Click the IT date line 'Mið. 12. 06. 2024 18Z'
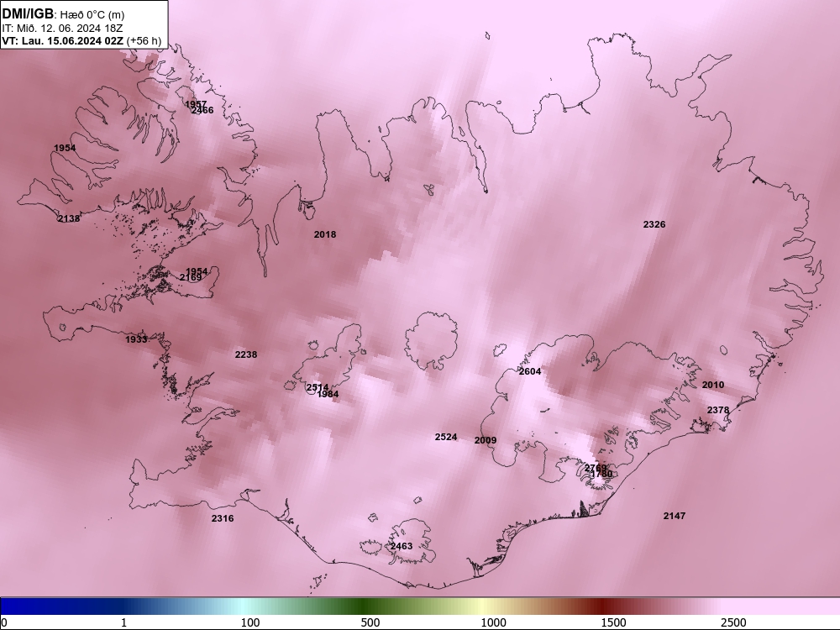This screenshot has width=840, height=630. click(x=71, y=29)
